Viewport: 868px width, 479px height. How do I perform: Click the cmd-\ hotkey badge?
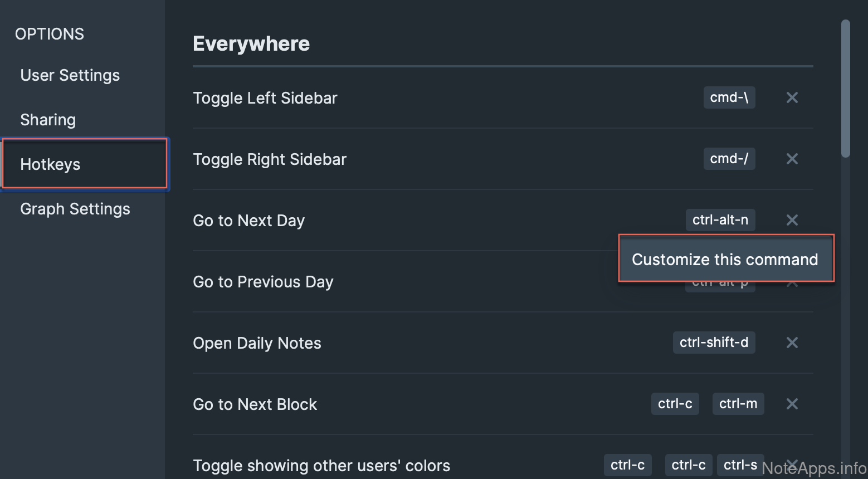coord(729,97)
